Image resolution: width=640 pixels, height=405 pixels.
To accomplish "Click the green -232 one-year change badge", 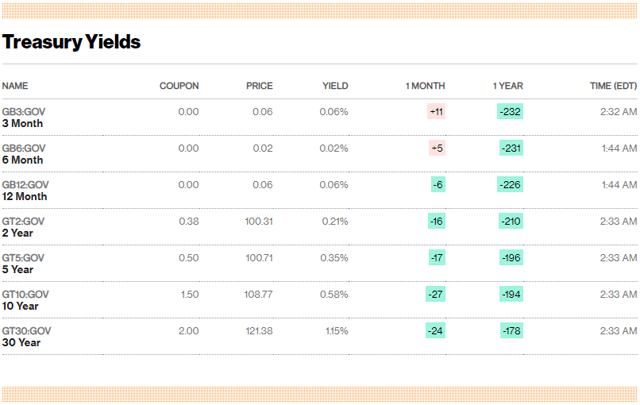I will coord(511,111).
